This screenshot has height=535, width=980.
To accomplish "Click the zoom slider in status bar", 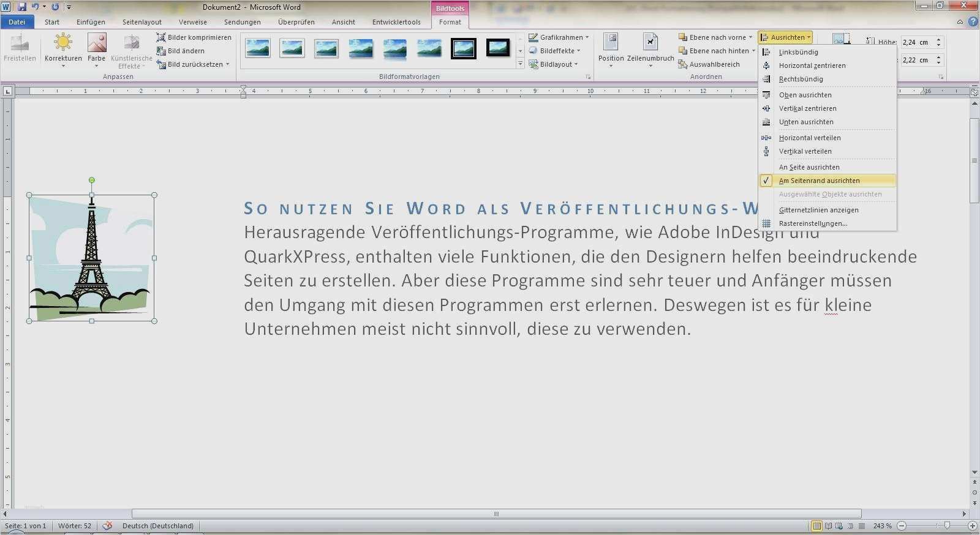I will click(x=947, y=526).
